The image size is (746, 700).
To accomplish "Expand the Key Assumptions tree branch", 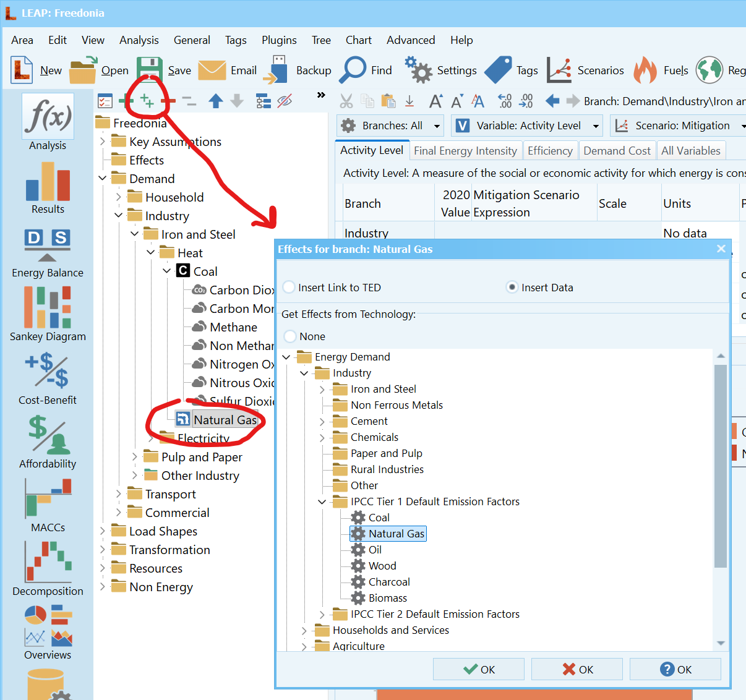I will coord(103,142).
